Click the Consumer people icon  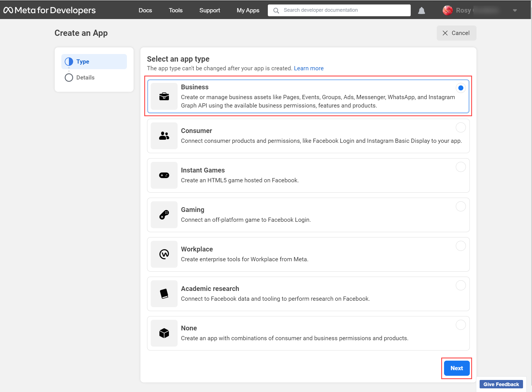164,136
